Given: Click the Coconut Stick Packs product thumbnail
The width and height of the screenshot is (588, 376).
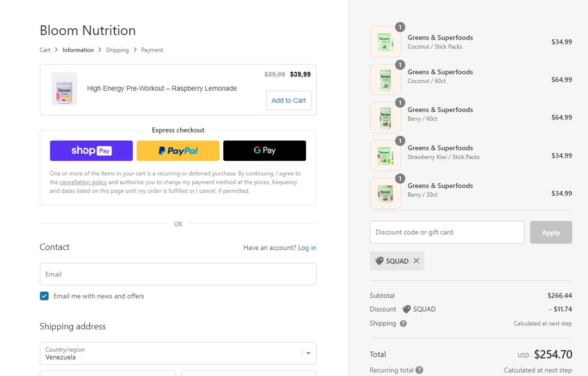Looking at the screenshot, I should [385, 42].
